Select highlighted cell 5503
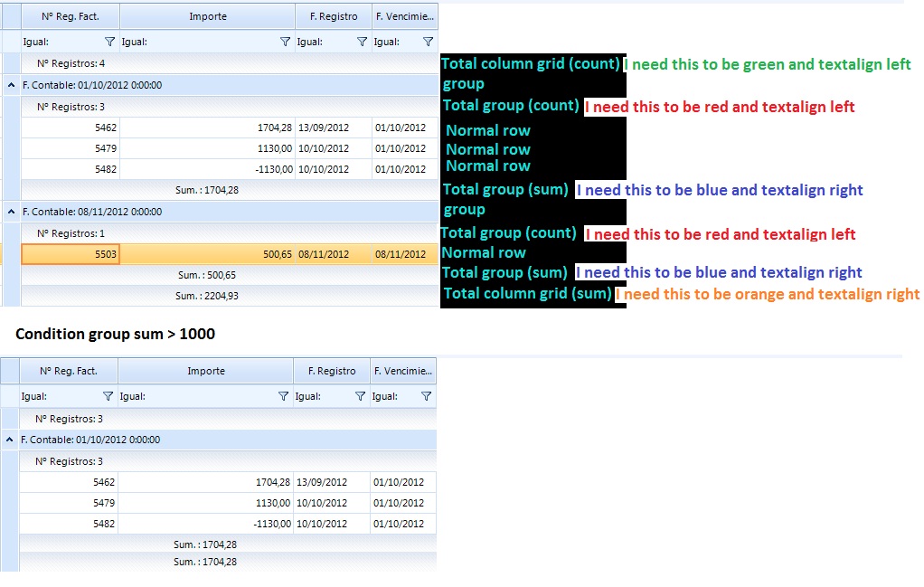924x587 pixels. point(71,254)
